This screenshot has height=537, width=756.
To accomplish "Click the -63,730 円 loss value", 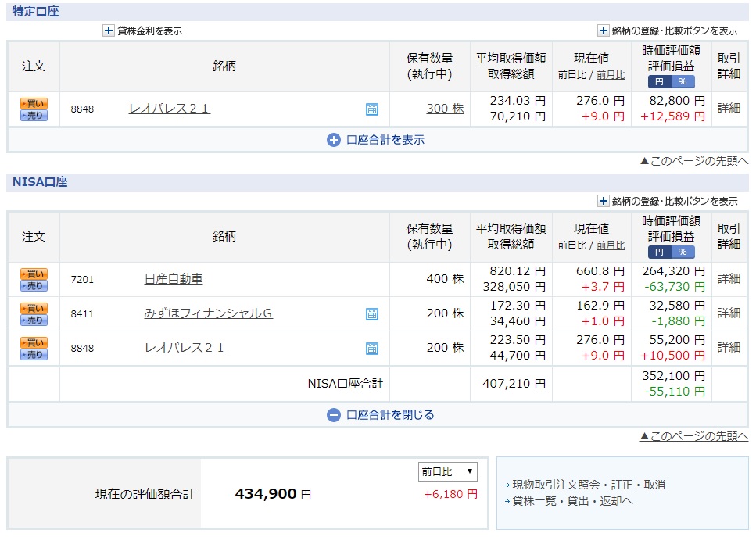I will [675, 287].
